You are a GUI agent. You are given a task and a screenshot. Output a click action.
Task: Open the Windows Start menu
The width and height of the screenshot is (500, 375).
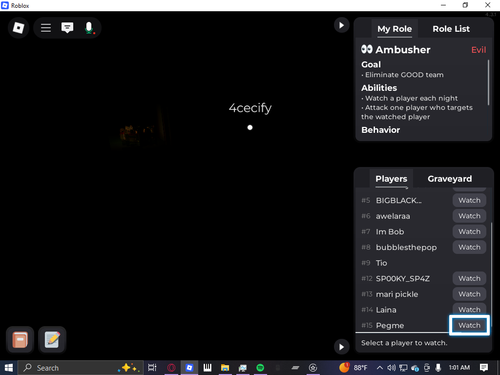click(9, 368)
